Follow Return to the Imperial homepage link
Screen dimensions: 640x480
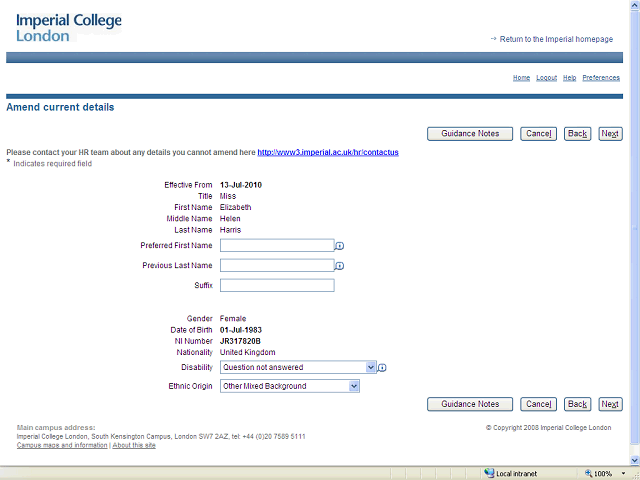[x=556, y=39]
